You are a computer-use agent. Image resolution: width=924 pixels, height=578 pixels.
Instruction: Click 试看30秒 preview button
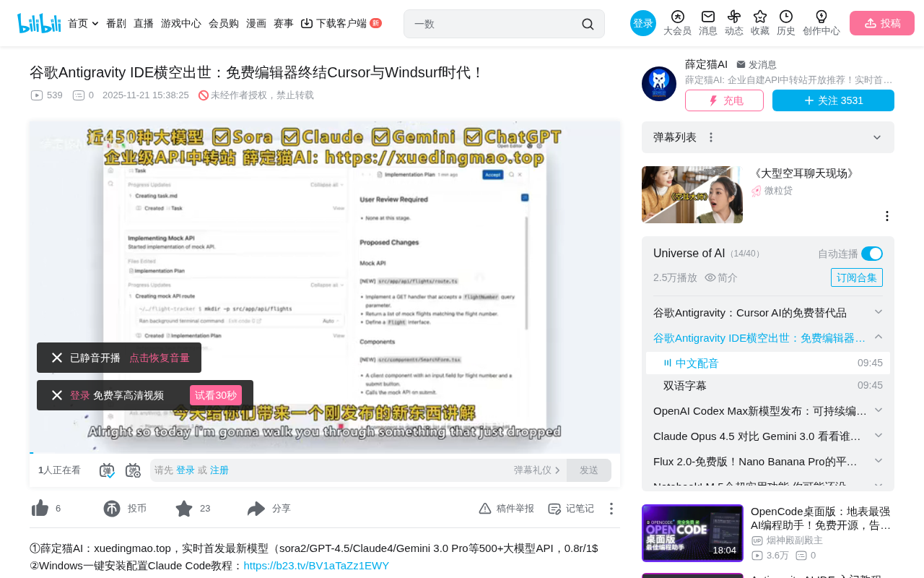click(216, 395)
